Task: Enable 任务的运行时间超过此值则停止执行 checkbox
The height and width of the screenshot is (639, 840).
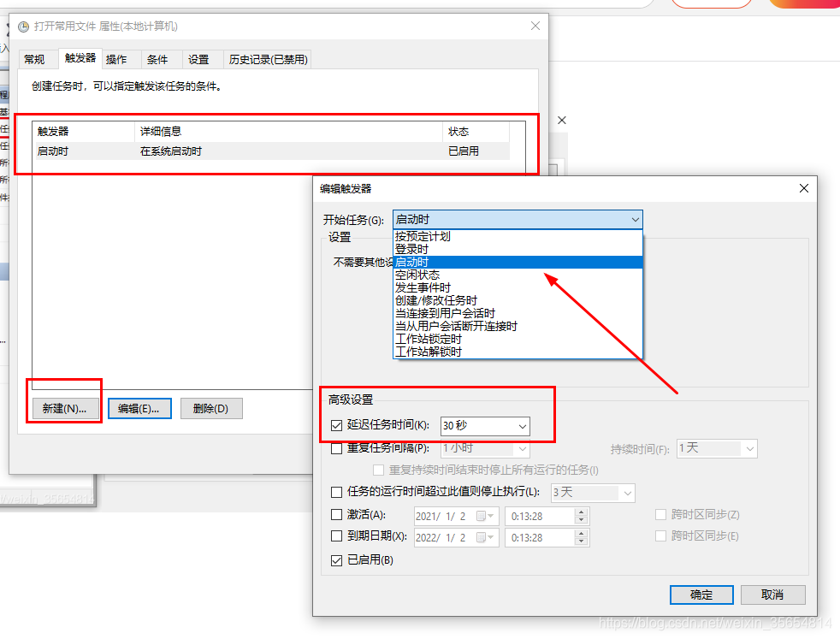Action: (336, 492)
